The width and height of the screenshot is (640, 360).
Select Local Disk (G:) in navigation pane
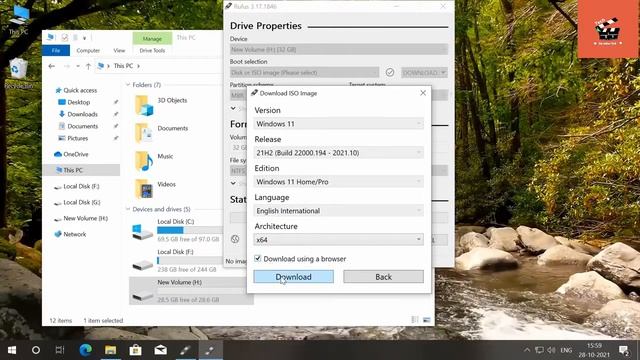click(x=82, y=202)
